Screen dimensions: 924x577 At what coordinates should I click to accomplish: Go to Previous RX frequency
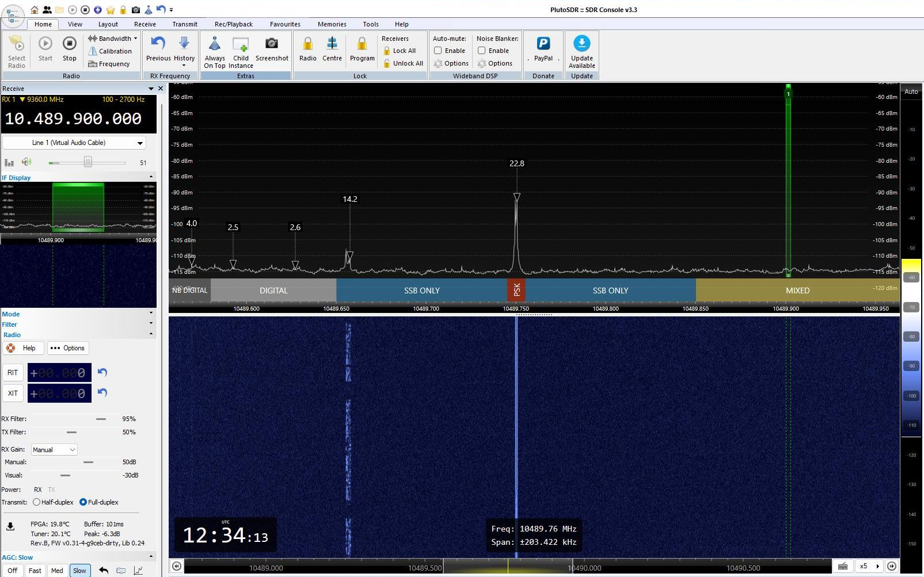158,48
